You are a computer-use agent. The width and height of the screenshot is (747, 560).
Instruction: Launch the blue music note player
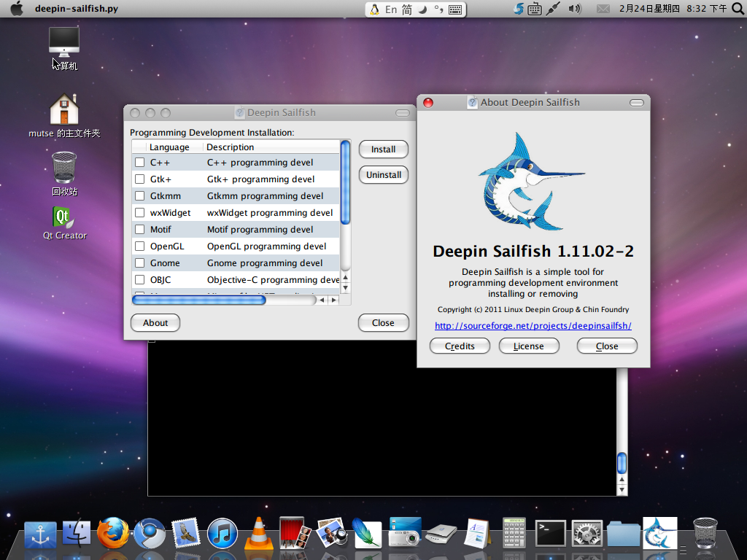(x=222, y=533)
